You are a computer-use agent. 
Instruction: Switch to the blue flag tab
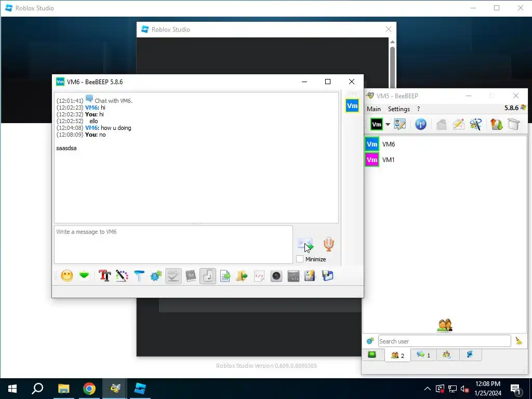point(470,355)
